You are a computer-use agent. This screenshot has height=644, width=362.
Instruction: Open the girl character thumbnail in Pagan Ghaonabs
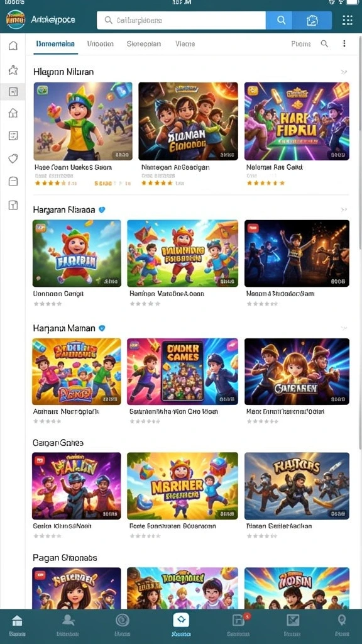pos(77,588)
